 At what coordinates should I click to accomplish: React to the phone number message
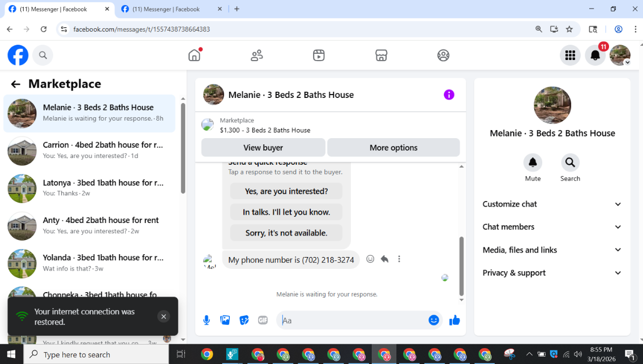(x=370, y=259)
